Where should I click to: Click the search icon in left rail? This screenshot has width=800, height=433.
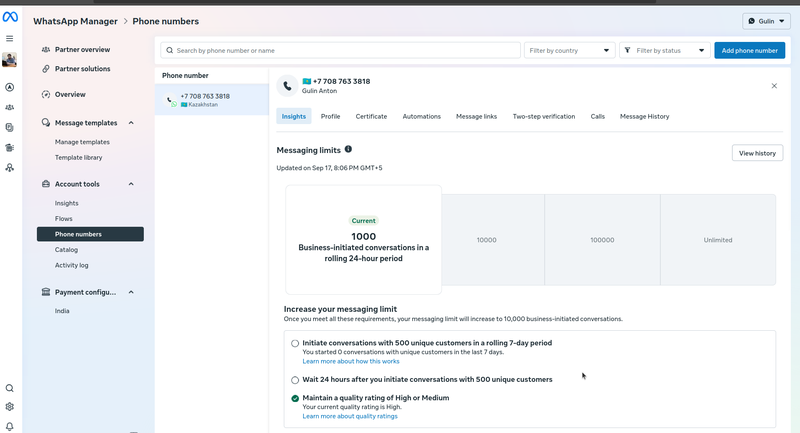tap(10, 388)
